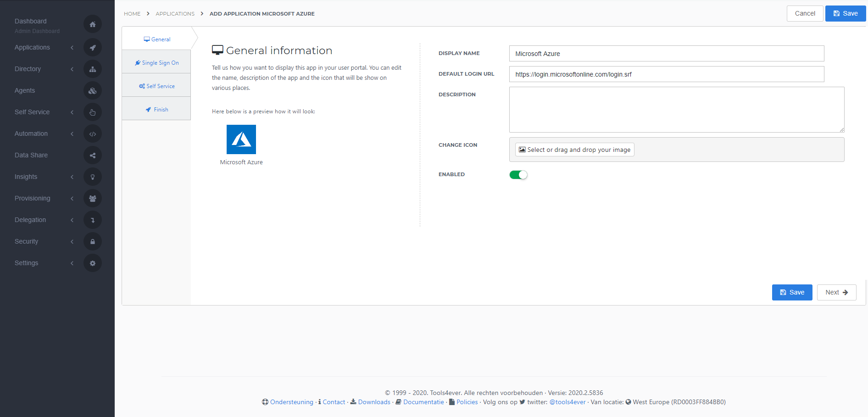Click the Directory sitemap icon
The width and height of the screenshot is (868, 417).
coord(93,69)
